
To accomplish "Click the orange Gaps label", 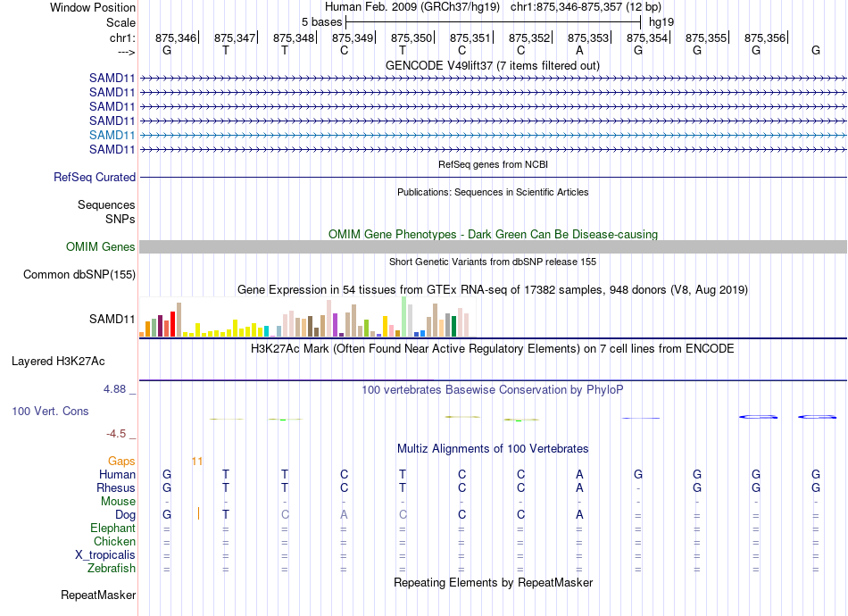I will (x=121, y=461).
